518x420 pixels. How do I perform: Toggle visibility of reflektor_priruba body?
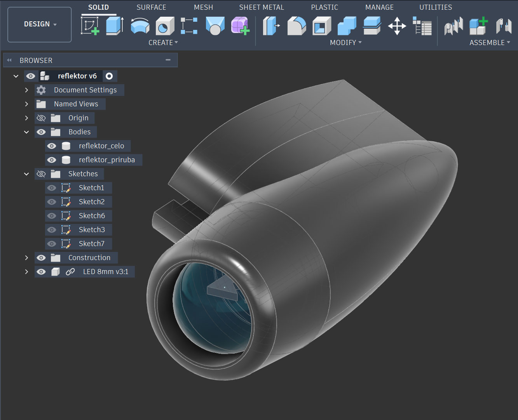point(52,160)
